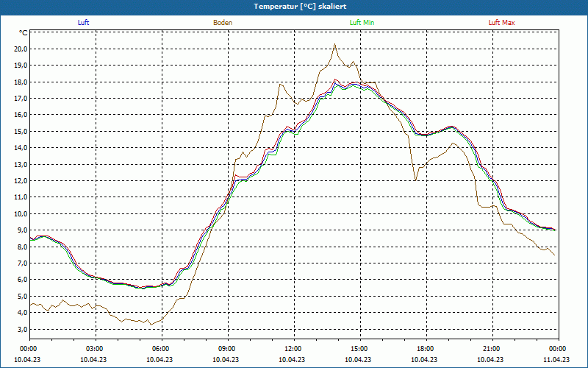Click the 6,0 value on temperature axis
Viewport: 588px width, 368px height.
(x=22, y=280)
